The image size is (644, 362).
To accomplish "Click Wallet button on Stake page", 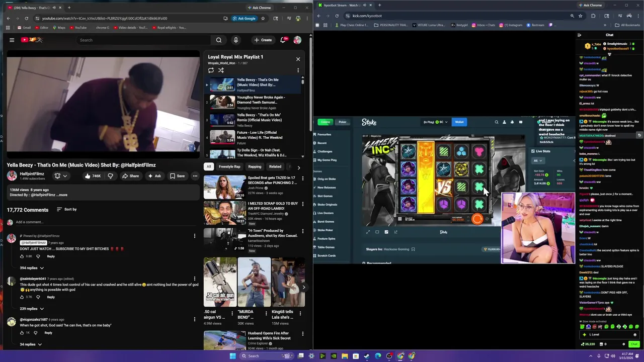I will (459, 122).
